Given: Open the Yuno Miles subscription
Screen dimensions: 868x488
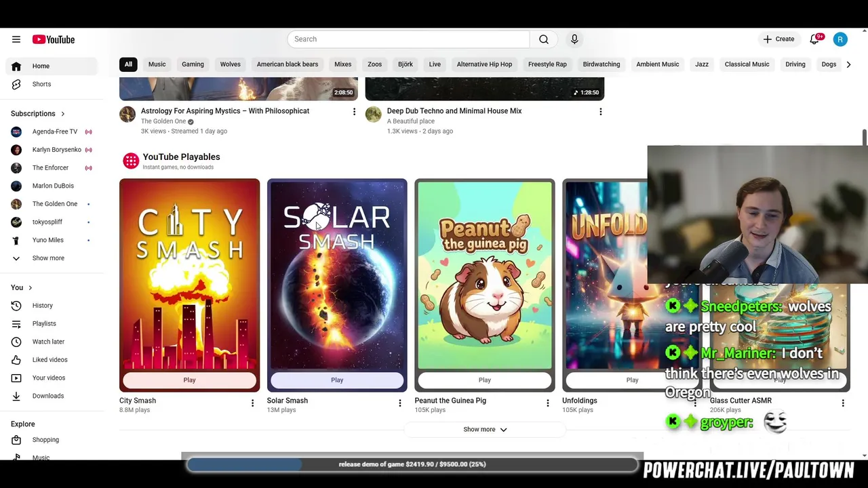Looking at the screenshot, I should tap(52, 240).
